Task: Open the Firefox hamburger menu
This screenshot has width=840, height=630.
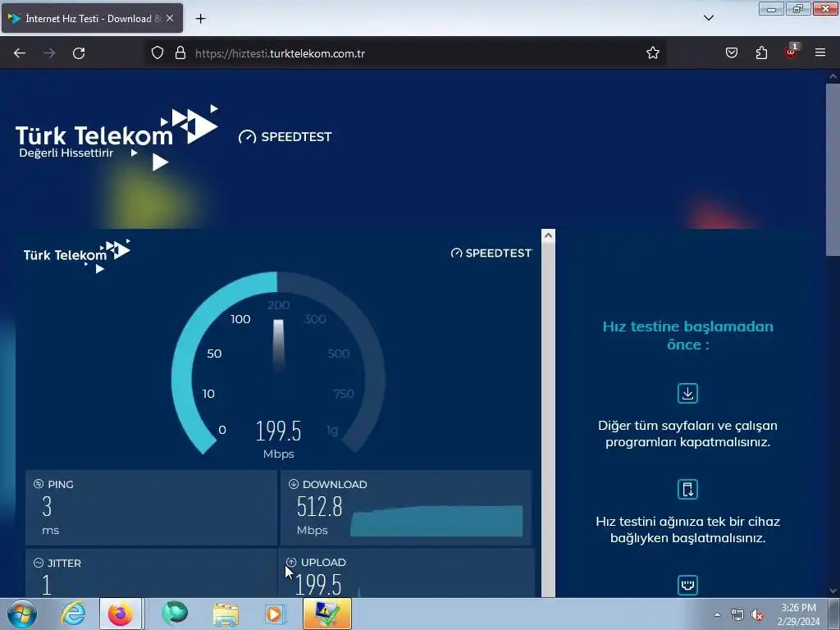Action: (x=820, y=53)
